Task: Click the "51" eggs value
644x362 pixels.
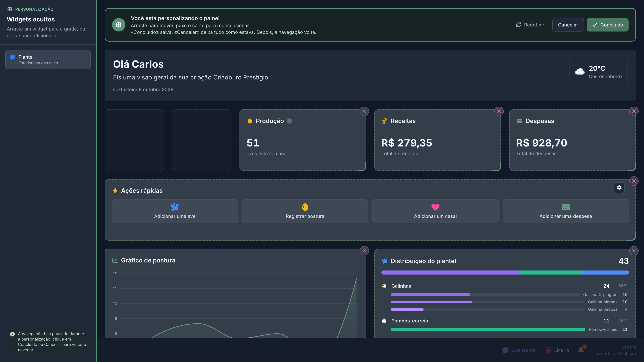Action: [253, 143]
